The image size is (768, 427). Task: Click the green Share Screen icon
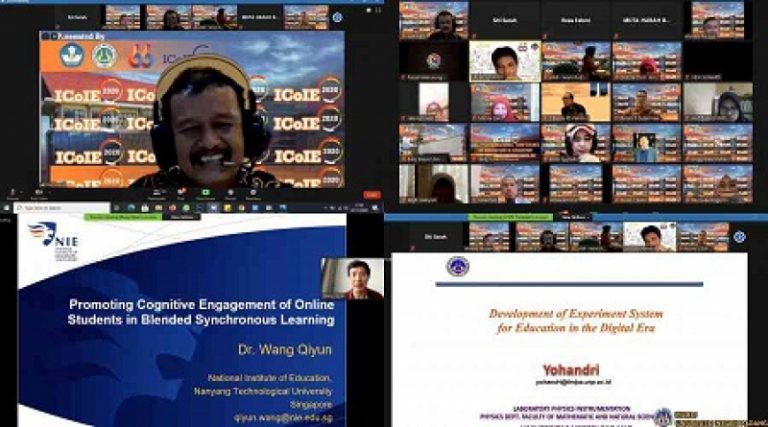206,193
